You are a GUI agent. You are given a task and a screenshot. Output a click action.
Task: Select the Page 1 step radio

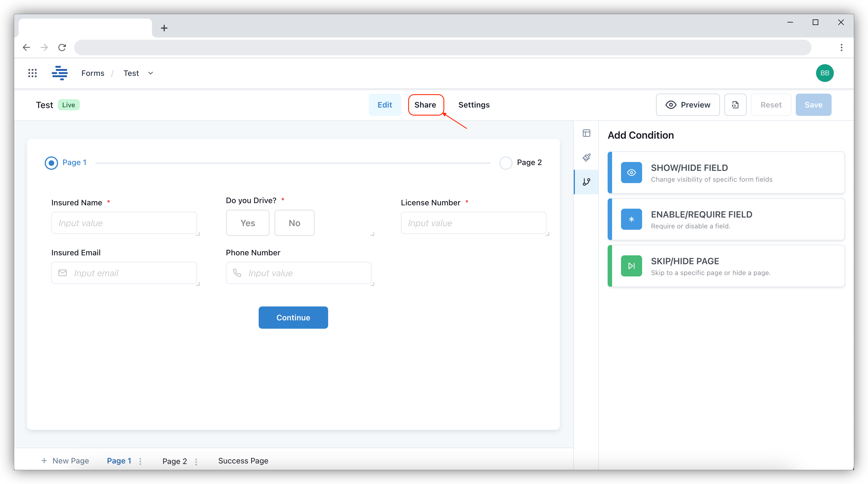pos(51,163)
